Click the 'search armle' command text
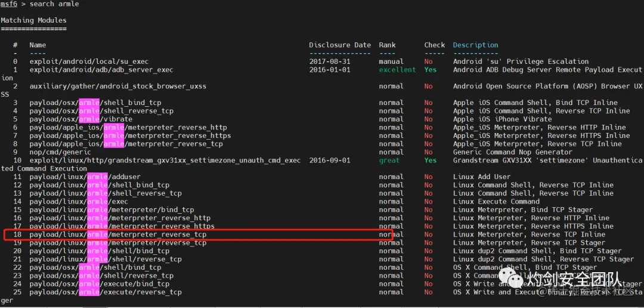 [54, 4]
